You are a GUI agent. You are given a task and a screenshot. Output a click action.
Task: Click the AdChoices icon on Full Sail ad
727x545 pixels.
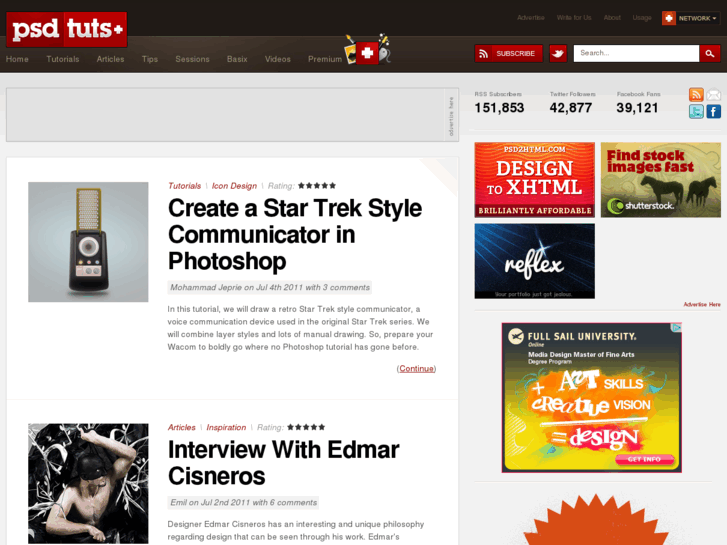pos(677,327)
